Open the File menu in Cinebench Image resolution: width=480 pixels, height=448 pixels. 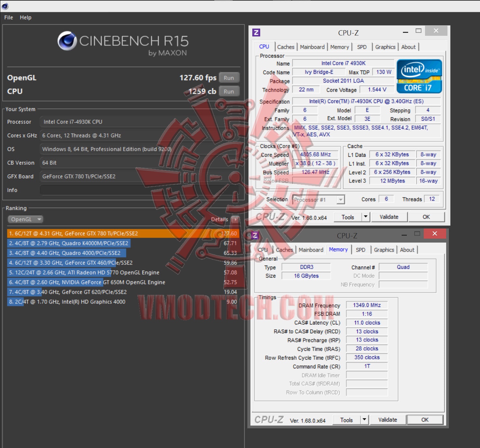click(x=8, y=18)
